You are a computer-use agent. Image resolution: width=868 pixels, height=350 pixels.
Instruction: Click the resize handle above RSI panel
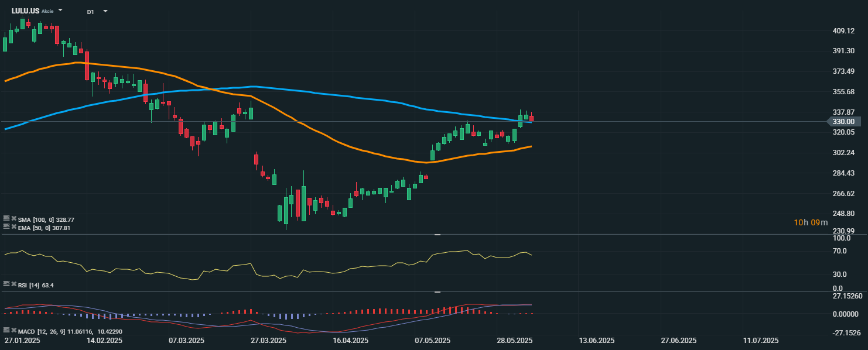[x=437, y=235]
